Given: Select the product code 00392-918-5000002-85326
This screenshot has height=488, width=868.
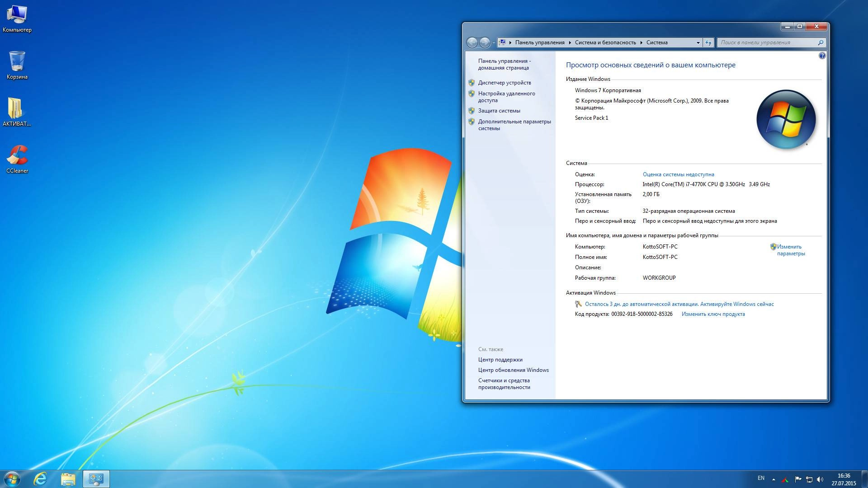Looking at the screenshot, I should pyautogui.click(x=642, y=314).
